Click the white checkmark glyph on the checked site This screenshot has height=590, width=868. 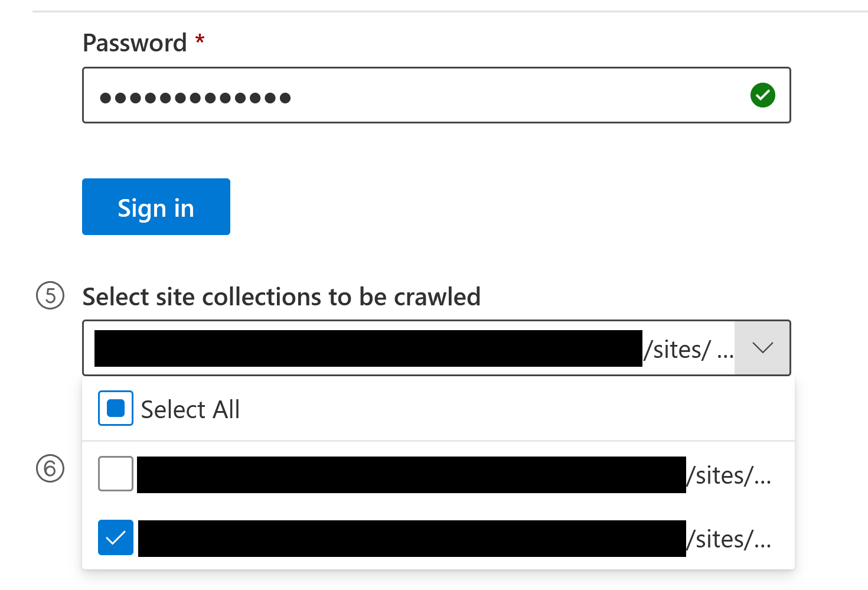click(x=116, y=537)
